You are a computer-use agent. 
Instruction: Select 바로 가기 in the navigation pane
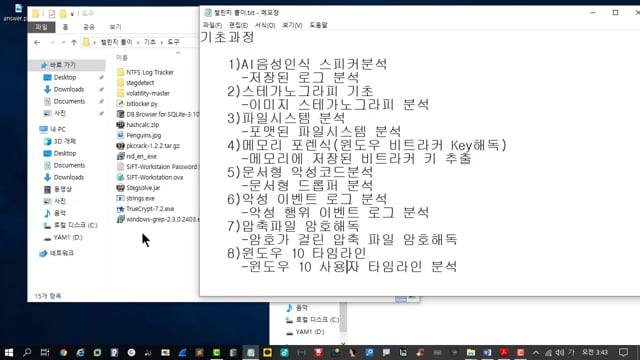(68, 65)
